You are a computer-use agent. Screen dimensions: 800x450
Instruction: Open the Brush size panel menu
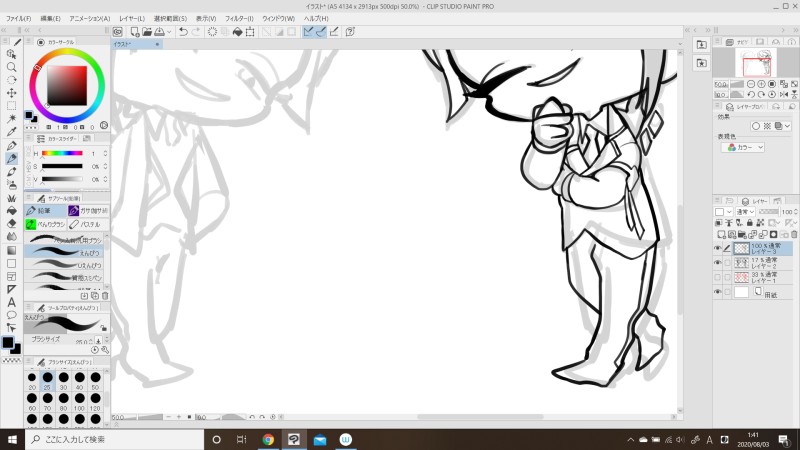[29, 362]
